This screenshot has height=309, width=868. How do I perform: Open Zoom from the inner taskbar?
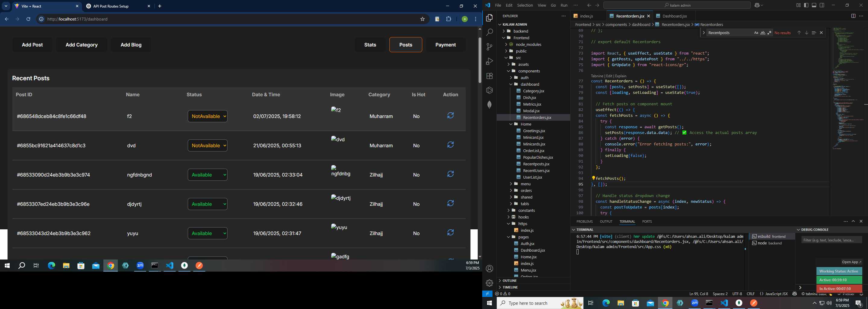click(x=140, y=266)
